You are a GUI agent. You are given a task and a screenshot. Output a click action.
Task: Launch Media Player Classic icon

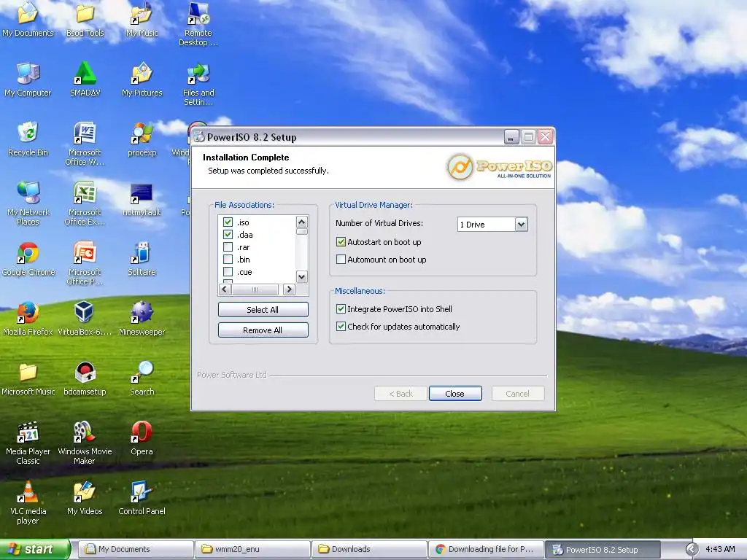pyautogui.click(x=28, y=443)
